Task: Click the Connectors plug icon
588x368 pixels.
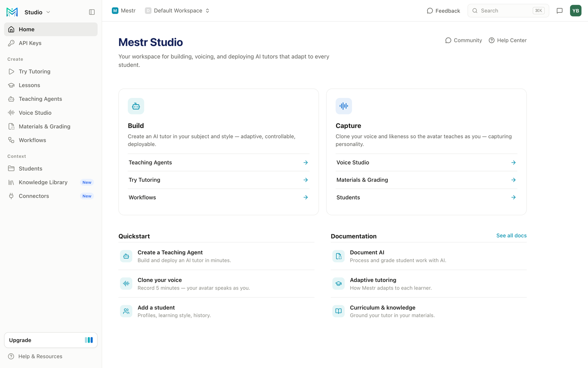Action: (x=11, y=196)
